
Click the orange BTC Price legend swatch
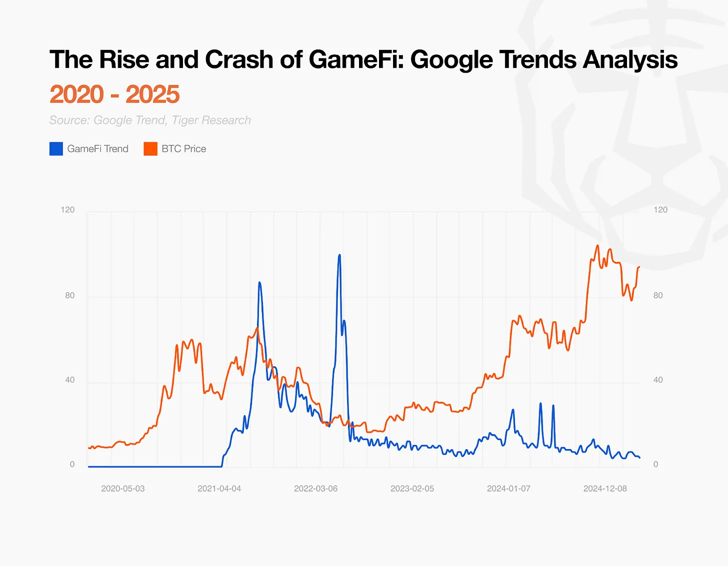point(150,149)
